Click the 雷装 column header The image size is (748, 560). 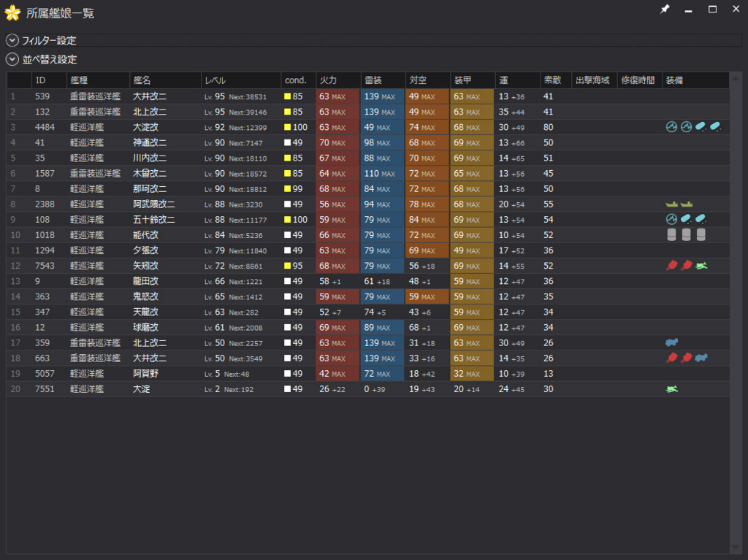click(x=383, y=80)
